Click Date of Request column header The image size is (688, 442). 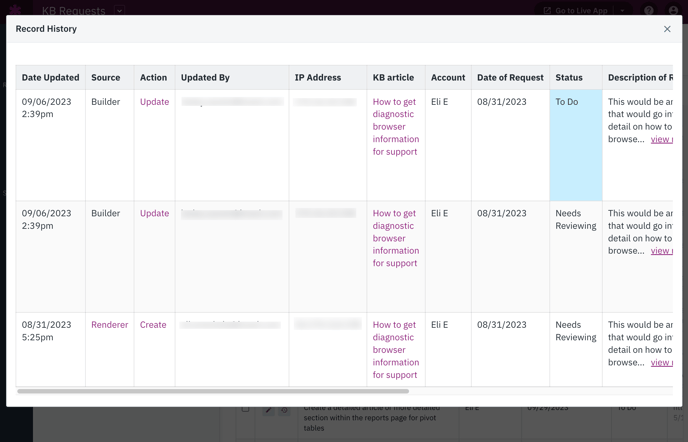click(x=511, y=78)
